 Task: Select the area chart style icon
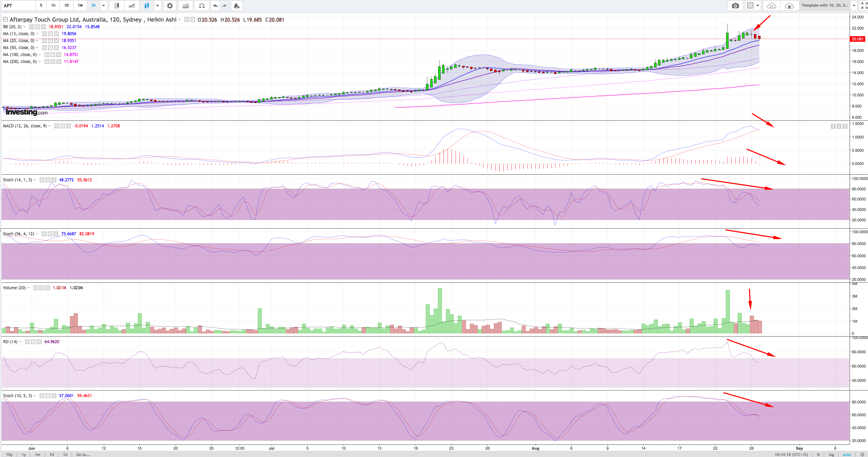coord(132,6)
